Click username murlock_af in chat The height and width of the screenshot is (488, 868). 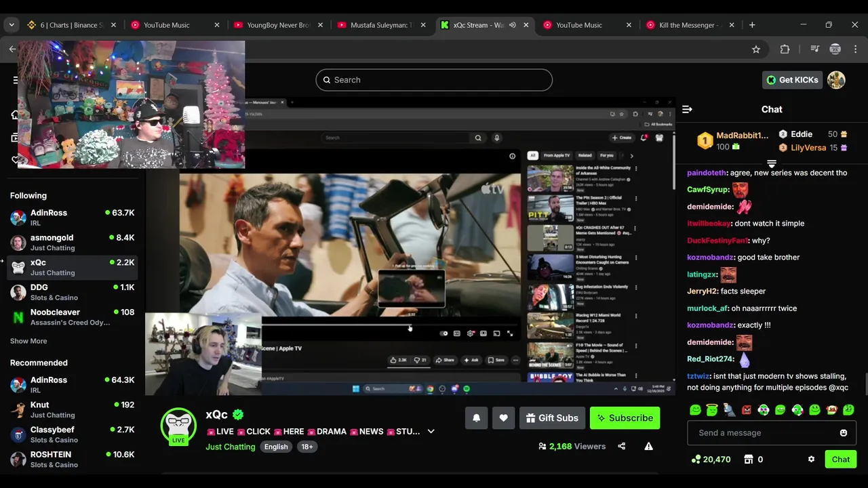tap(707, 308)
